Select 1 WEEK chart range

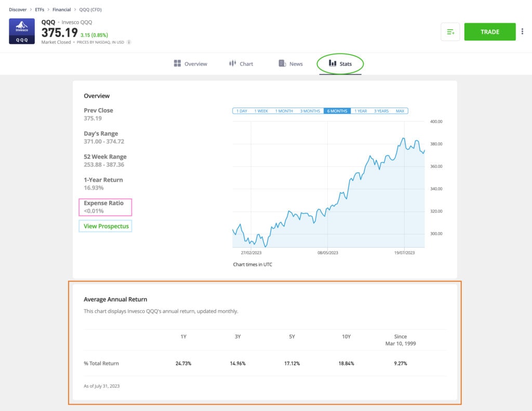(261, 111)
